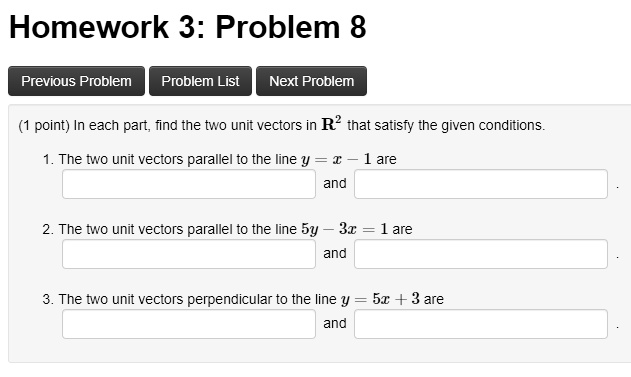This screenshot has width=631, height=377.
Task: Open the Problem List
Action: point(200,81)
